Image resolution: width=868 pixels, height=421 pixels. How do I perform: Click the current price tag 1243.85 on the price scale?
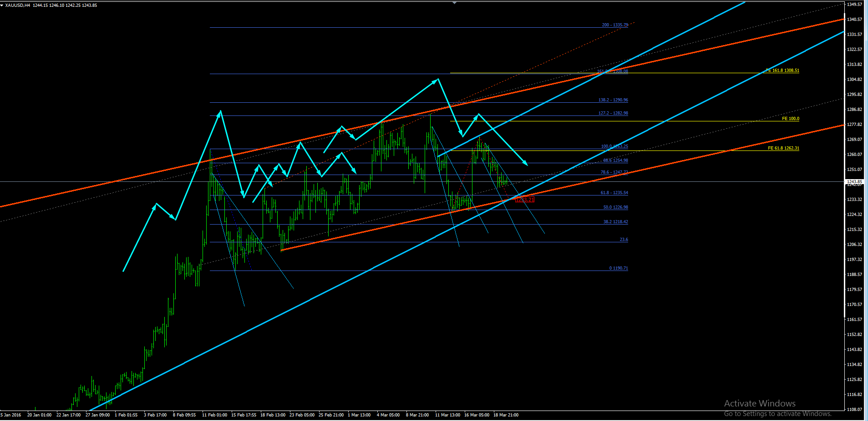click(x=854, y=181)
